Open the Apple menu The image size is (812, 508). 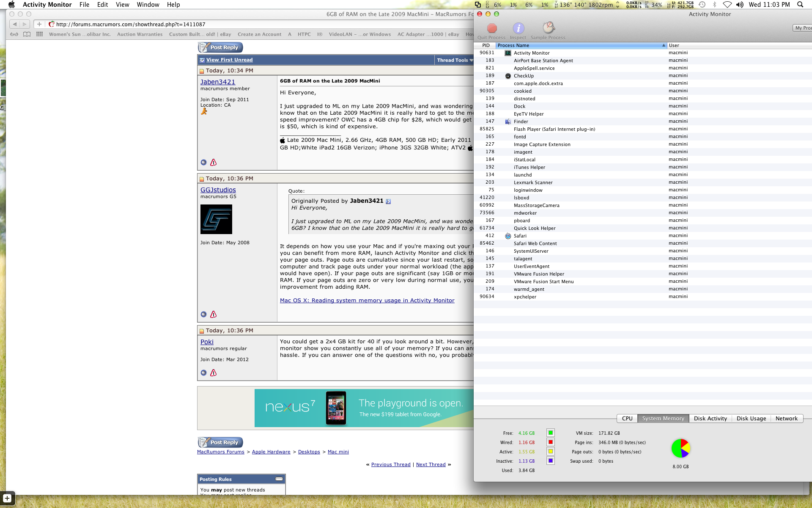[11, 5]
